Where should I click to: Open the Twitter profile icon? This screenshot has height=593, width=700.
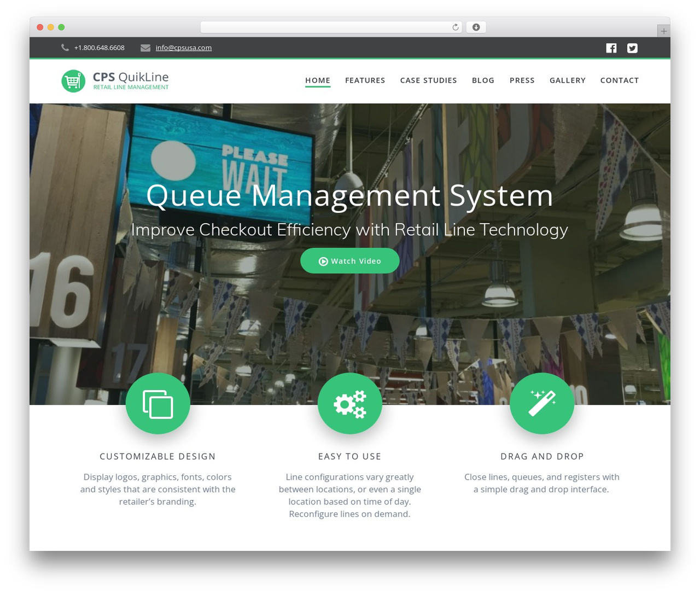click(632, 48)
